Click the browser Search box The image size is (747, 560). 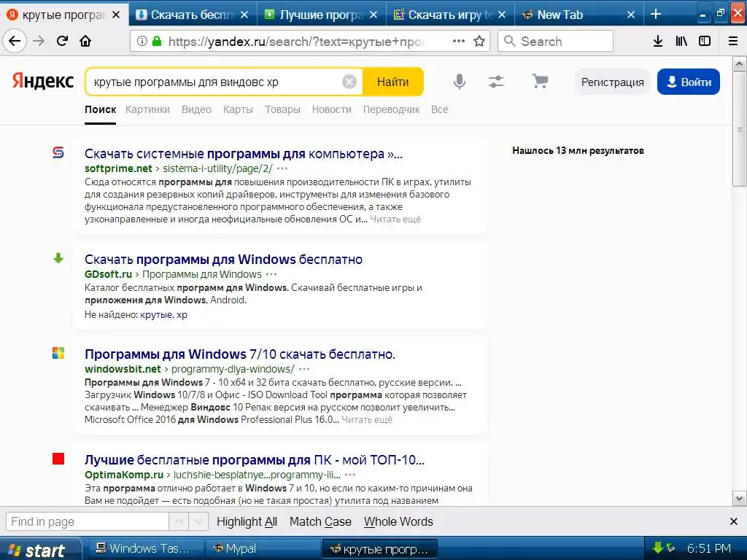(555, 41)
